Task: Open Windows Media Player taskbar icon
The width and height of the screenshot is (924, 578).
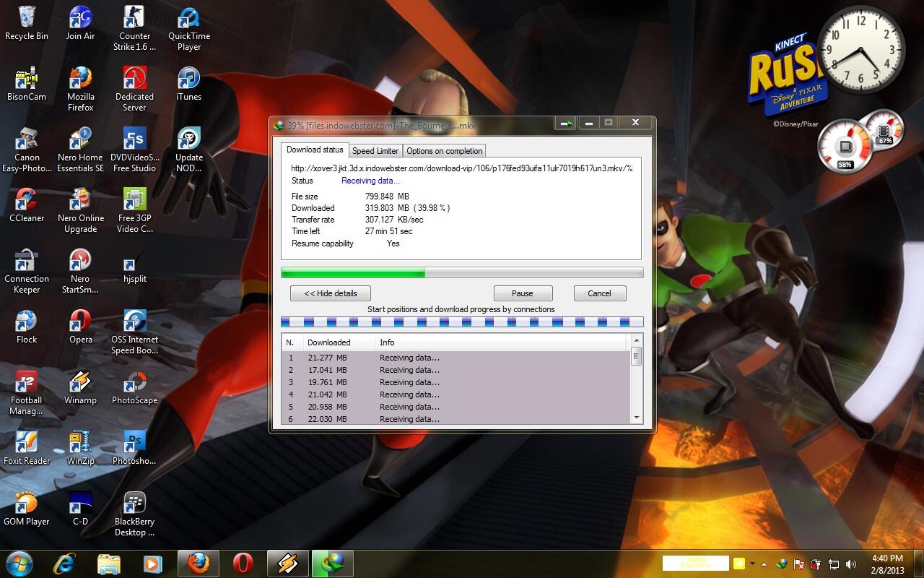Action: click(x=152, y=563)
